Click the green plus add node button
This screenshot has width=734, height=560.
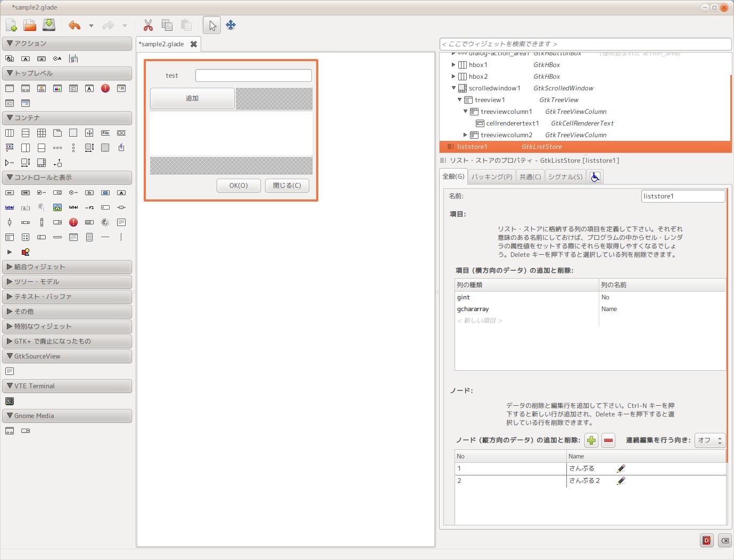tap(591, 440)
